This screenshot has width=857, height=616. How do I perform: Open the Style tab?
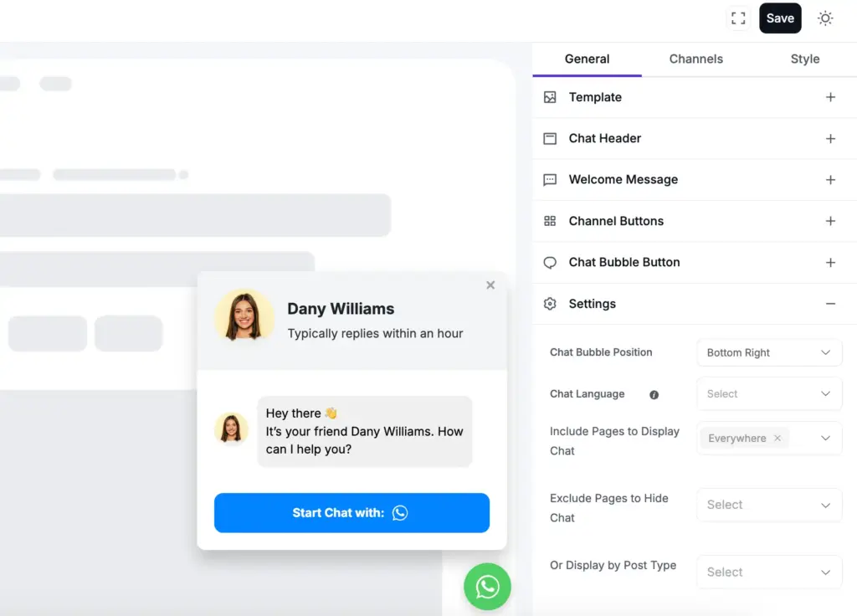pyautogui.click(x=804, y=59)
